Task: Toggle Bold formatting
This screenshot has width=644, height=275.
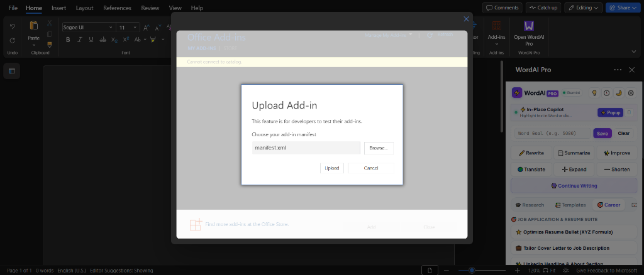Action: point(68,40)
